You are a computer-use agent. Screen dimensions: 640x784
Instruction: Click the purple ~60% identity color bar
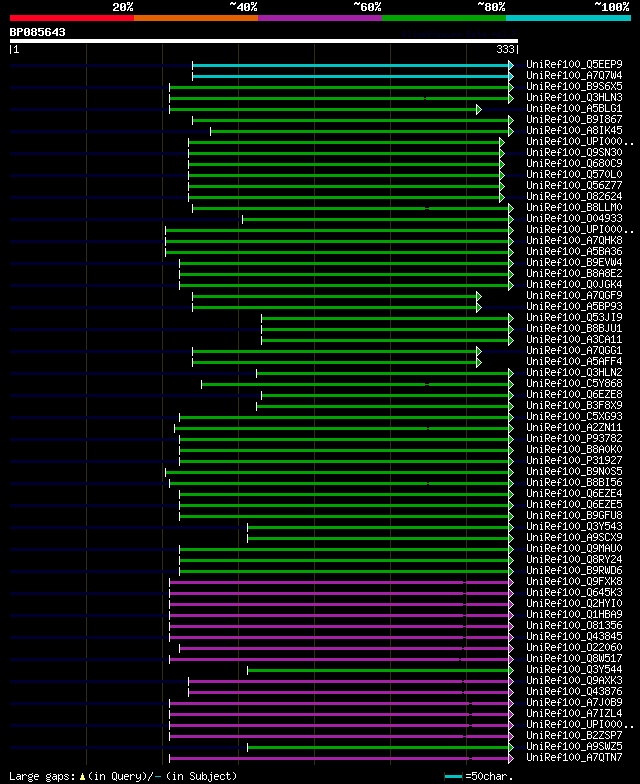[x=320, y=18]
